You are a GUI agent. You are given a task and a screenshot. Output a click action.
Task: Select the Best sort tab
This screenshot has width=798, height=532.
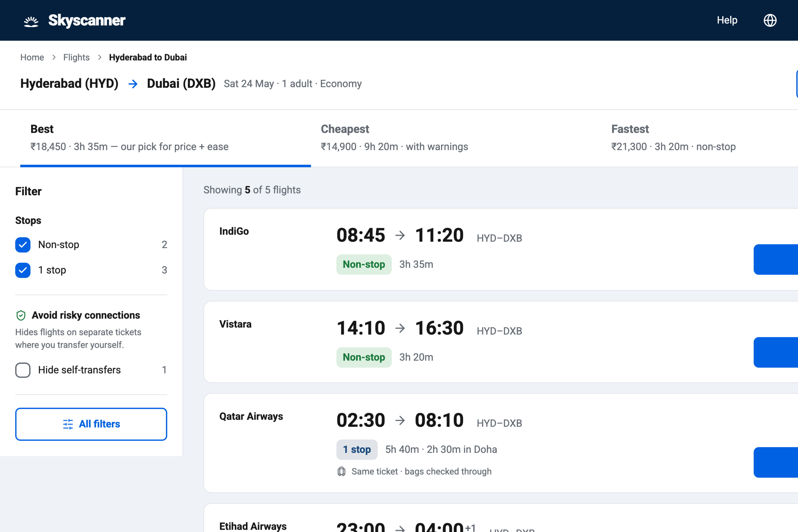pos(165,138)
